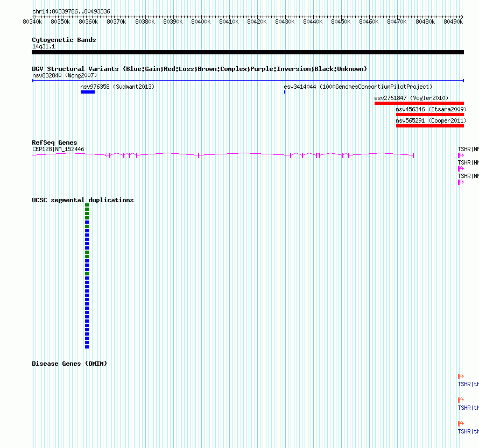479x448 pixels.
Task: Click the esv3414044 1000GenomesConsortiumPilotProject label
Action: pyautogui.click(x=358, y=87)
